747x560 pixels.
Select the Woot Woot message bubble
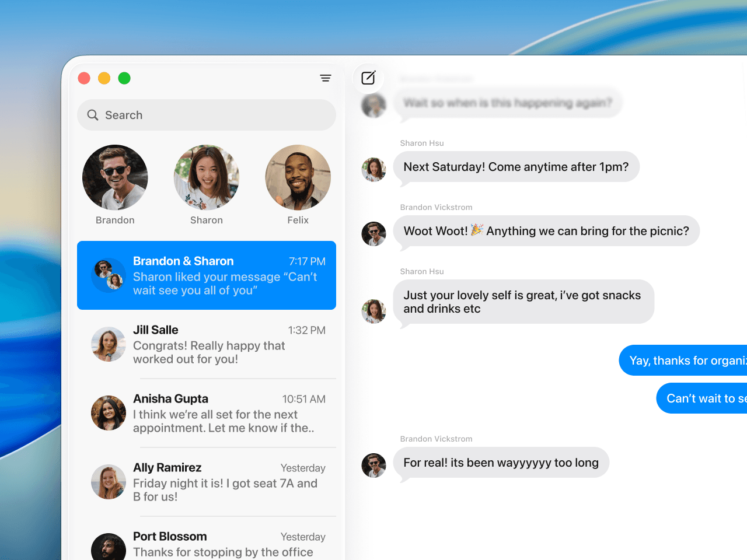[x=547, y=231]
